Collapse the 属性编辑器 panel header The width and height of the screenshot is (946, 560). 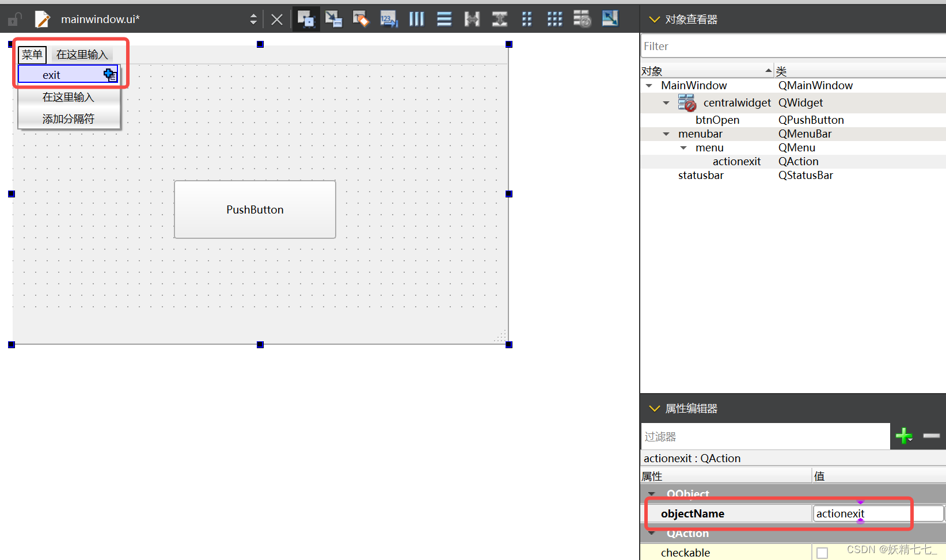point(654,408)
